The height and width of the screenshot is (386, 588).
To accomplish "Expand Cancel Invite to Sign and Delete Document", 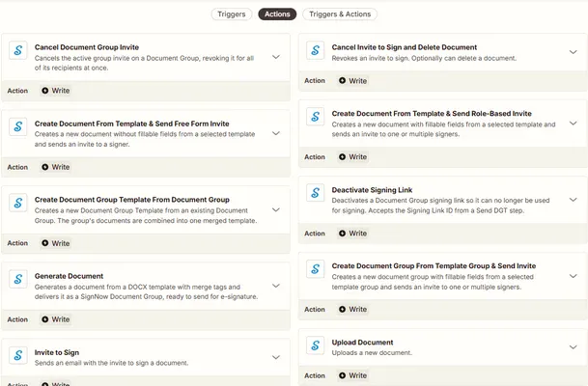I will click(x=573, y=52).
